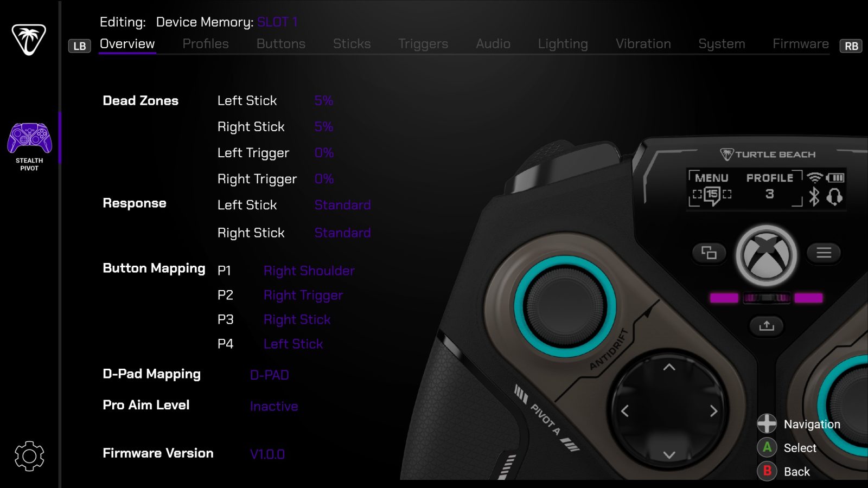868x488 pixels.
Task: Click the RB bumper icon
Action: pos(851,46)
